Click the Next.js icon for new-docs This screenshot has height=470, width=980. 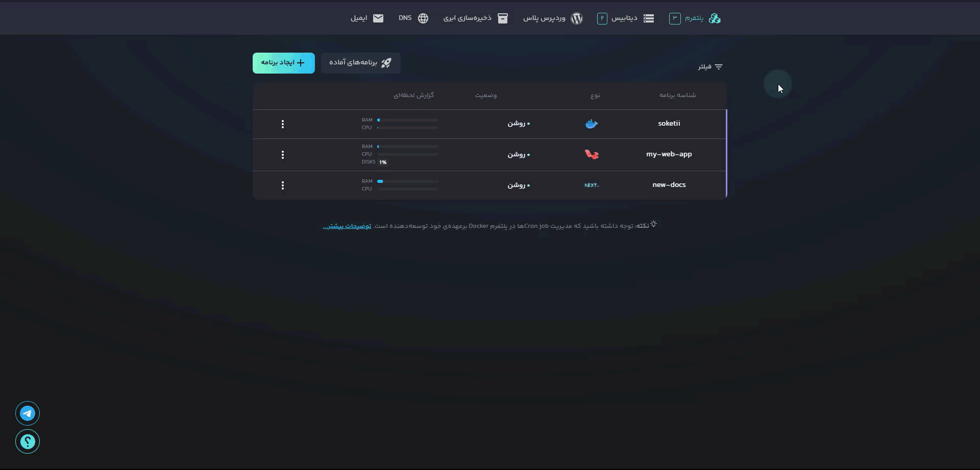(x=592, y=185)
